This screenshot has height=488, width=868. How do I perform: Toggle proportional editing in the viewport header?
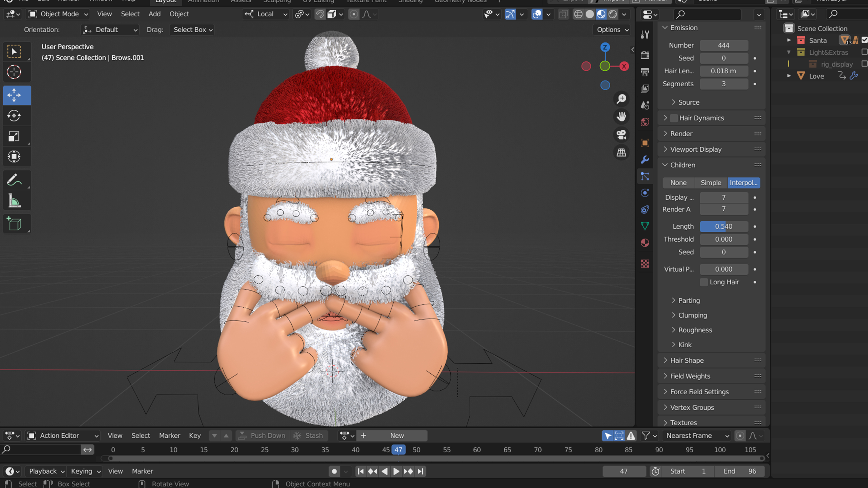click(354, 14)
